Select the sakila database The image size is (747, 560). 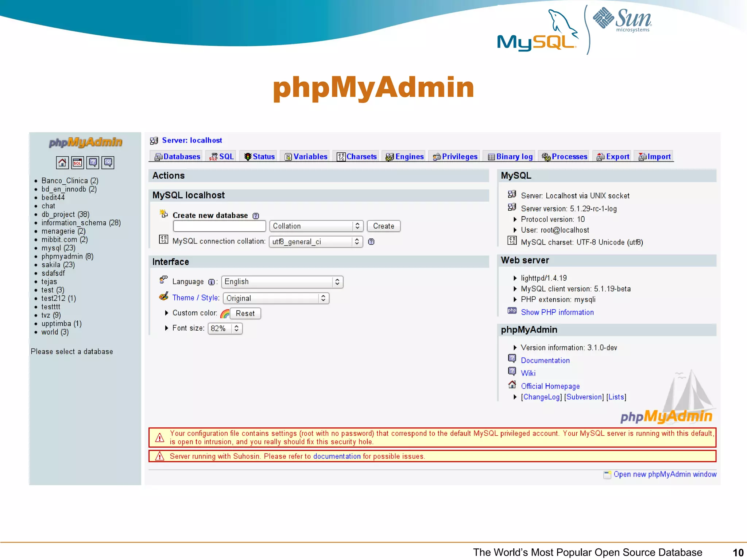(x=58, y=265)
